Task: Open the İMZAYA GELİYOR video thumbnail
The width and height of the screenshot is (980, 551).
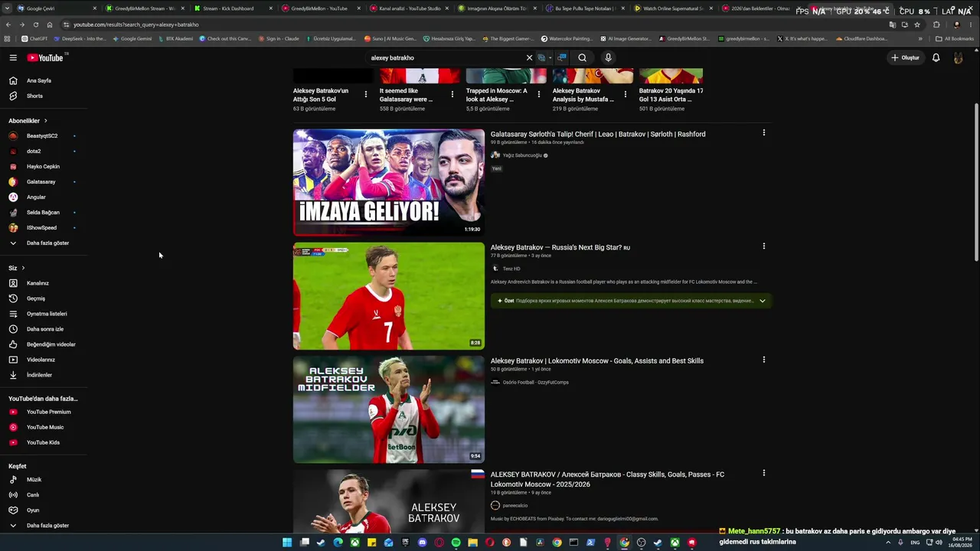Action: tap(389, 182)
